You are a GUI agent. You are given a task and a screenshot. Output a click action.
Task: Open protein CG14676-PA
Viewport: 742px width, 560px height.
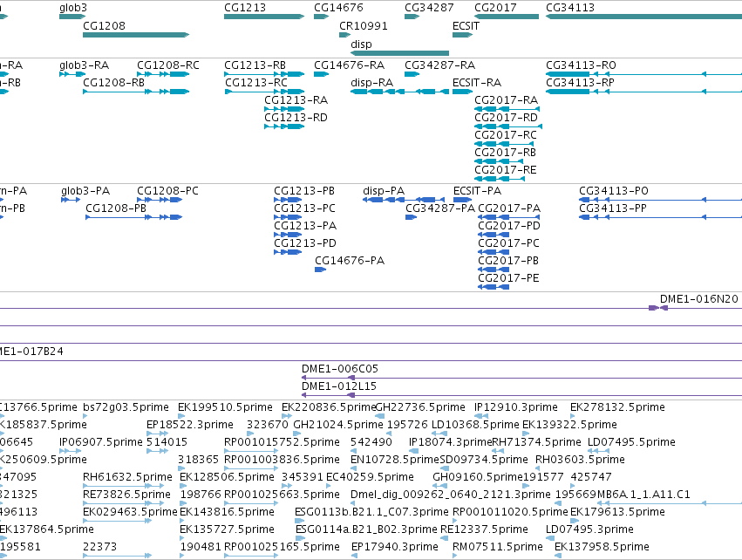tap(350, 261)
